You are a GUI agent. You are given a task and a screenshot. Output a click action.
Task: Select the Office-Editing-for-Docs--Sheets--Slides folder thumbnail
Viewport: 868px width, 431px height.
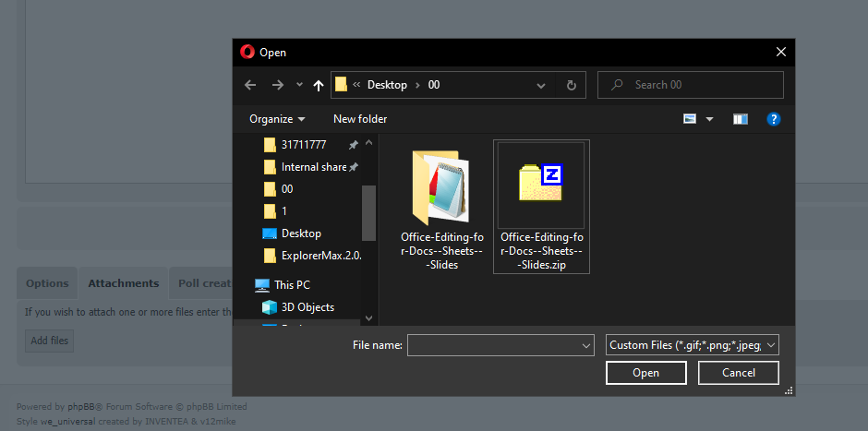point(441,187)
